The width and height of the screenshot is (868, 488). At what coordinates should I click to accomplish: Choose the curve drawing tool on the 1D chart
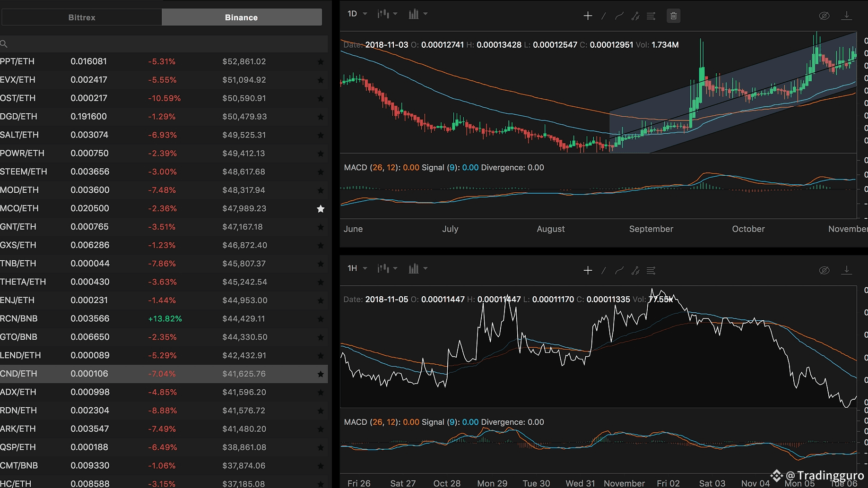click(x=619, y=16)
